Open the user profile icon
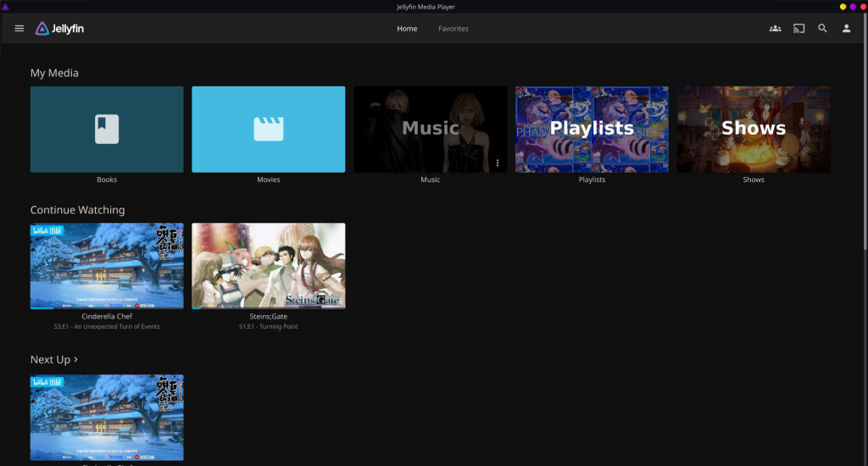This screenshot has width=868, height=466. pos(846,29)
